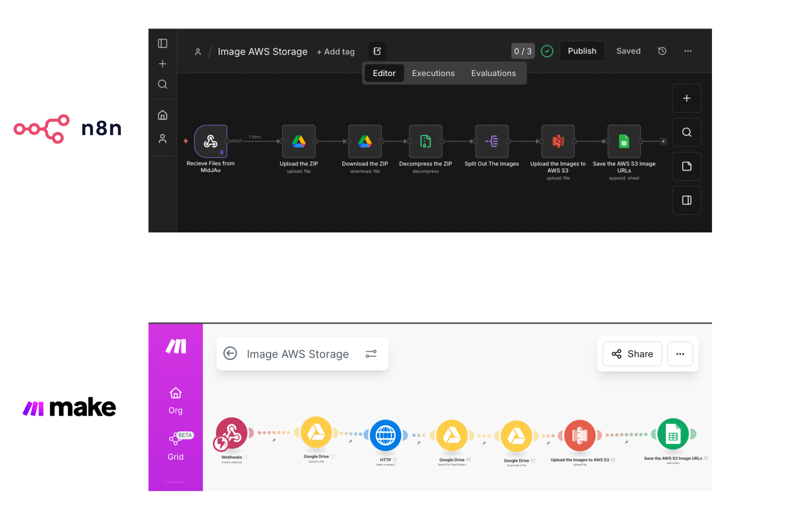Open the three-dot menu in n8n's top bar

click(x=688, y=51)
